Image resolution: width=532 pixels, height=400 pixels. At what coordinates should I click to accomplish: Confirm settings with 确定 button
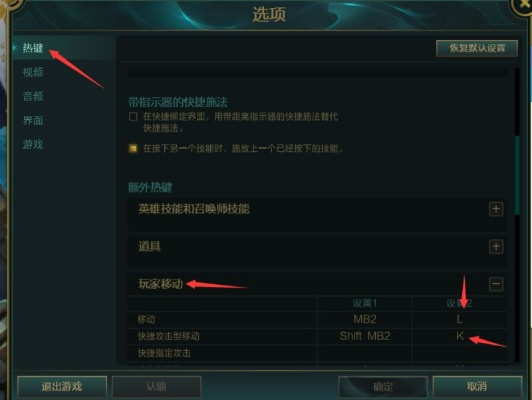tap(383, 386)
